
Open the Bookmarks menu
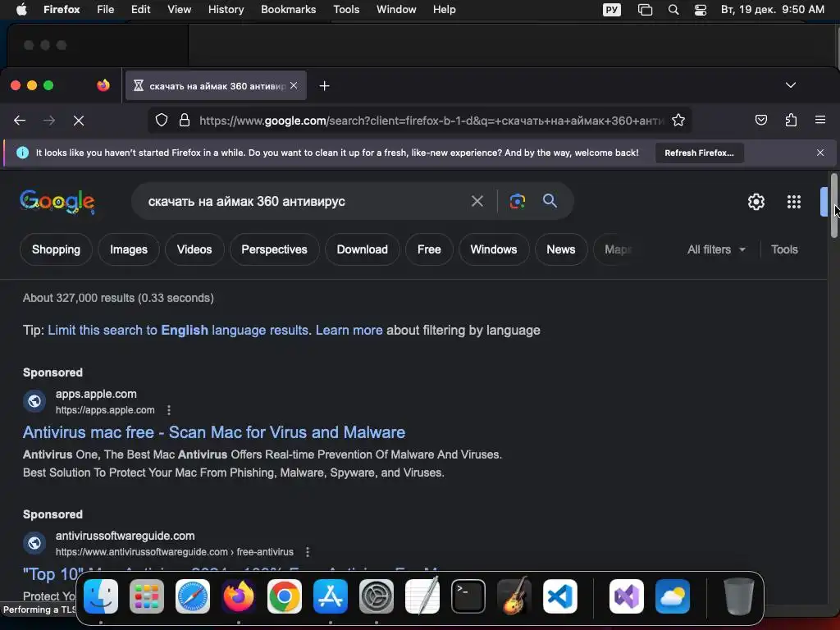[288, 10]
